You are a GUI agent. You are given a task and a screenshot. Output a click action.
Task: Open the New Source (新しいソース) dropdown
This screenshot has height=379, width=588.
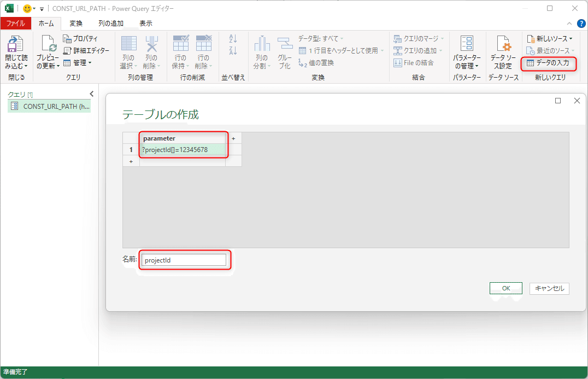550,39
